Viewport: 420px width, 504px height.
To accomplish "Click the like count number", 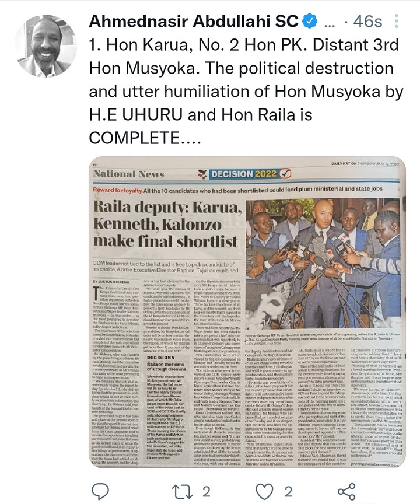I will (288, 492).
